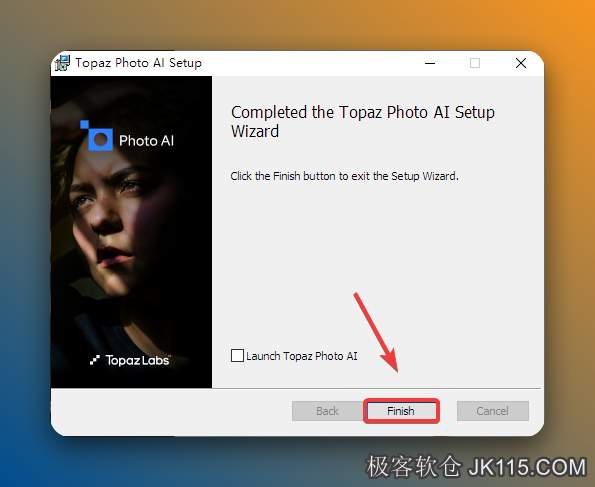Enable the Launch Topaz Photo AI checkbox
This screenshot has height=487, width=595.
coord(237,356)
